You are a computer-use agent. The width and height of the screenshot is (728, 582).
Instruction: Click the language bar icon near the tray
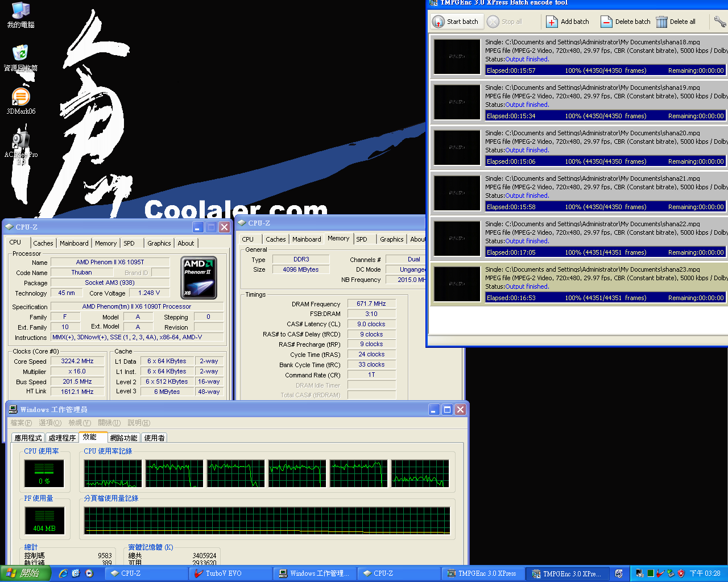[x=619, y=573]
